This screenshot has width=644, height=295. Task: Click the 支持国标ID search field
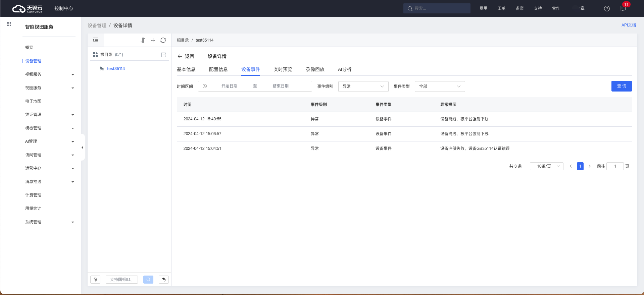coord(122,279)
